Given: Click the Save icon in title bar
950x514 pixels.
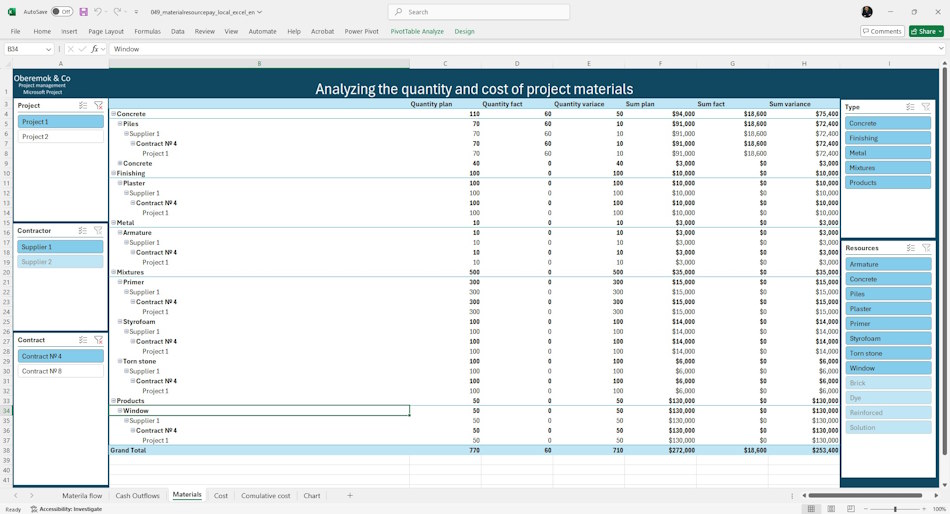Looking at the screenshot, I should click(x=84, y=12).
